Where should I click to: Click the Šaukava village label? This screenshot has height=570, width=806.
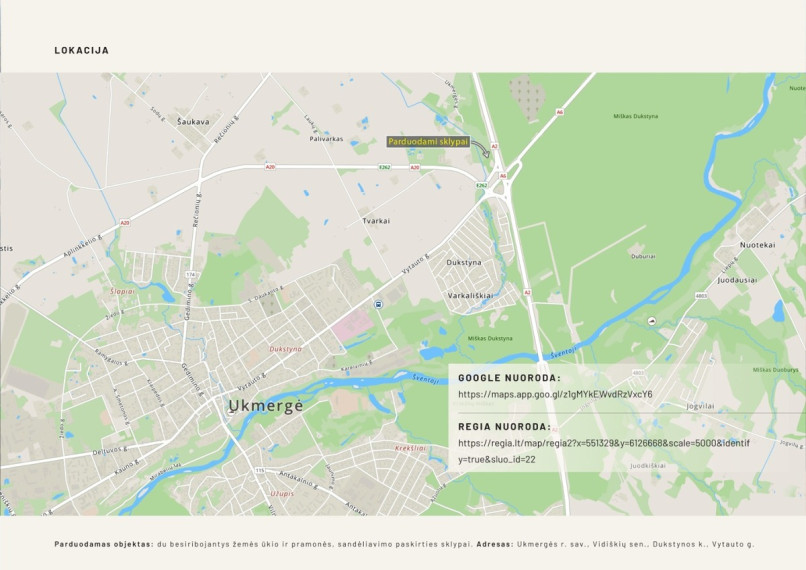pos(193,122)
